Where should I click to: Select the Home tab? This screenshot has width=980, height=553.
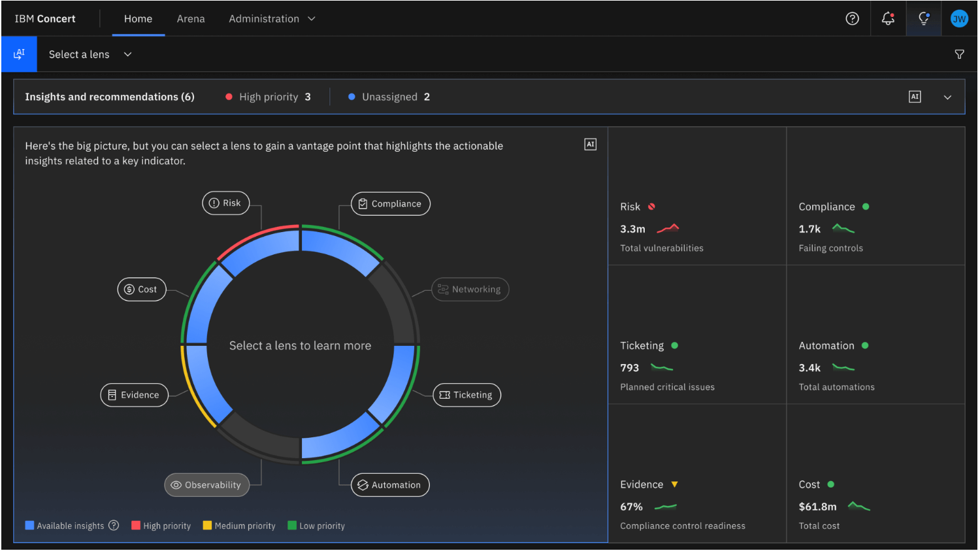pyautogui.click(x=138, y=18)
